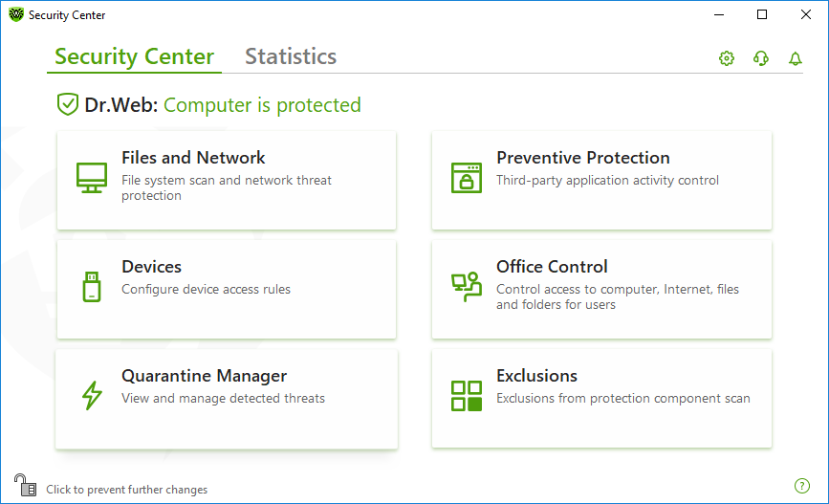Open notifications bell icon

click(x=796, y=58)
